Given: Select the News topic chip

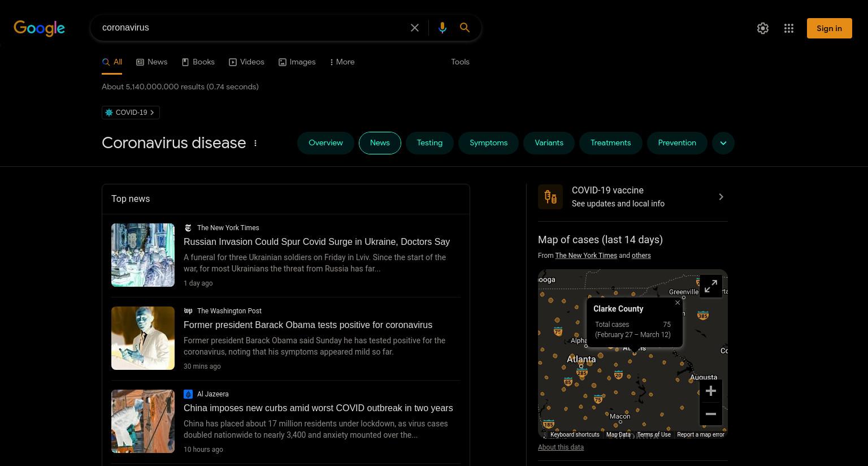Looking at the screenshot, I should [x=380, y=143].
